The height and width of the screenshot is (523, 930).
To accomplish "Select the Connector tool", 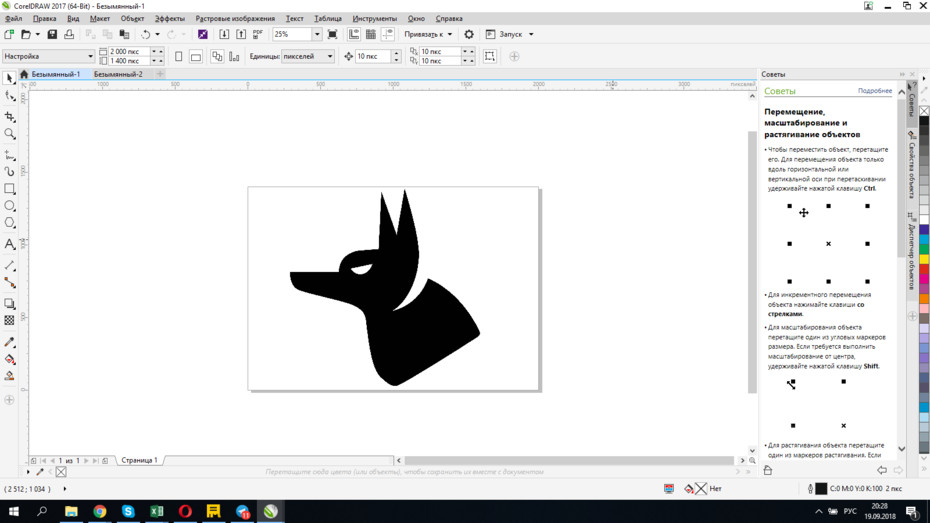I will (x=9, y=282).
